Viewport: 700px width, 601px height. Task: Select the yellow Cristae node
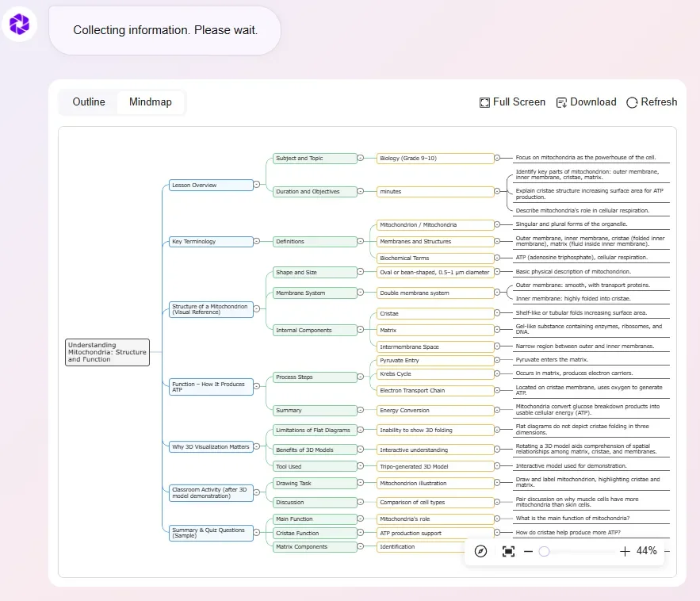435,313
